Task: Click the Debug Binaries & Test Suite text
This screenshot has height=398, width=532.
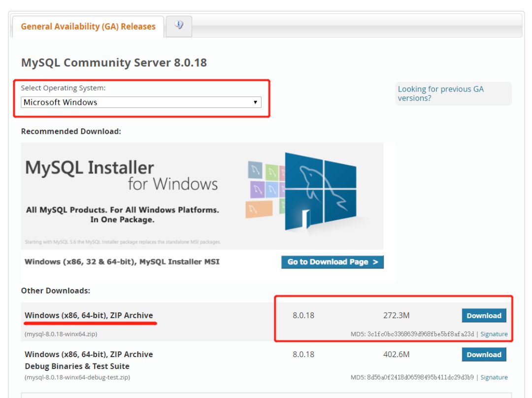Action: click(x=77, y=366)
